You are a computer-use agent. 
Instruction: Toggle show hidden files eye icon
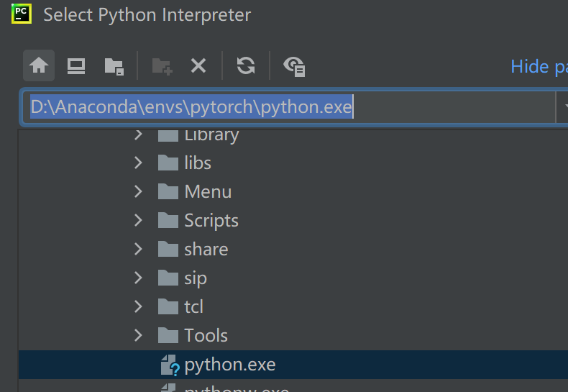294,67
